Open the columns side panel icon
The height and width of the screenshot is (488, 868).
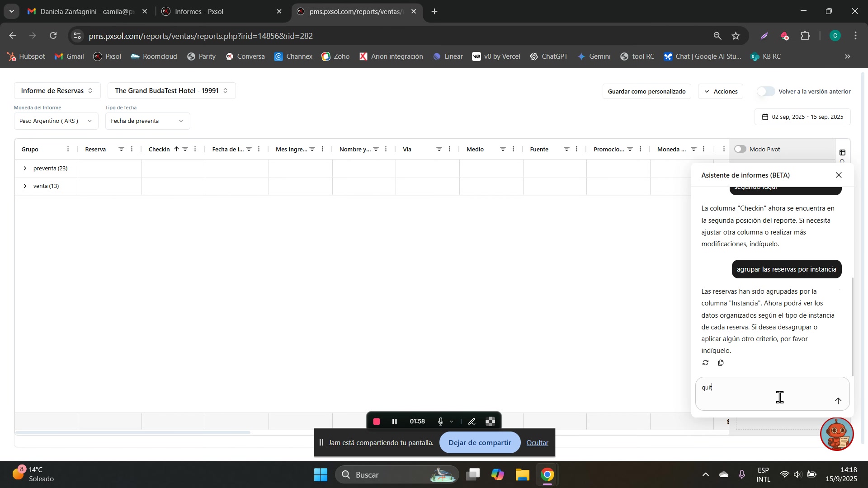click(843, 153)
